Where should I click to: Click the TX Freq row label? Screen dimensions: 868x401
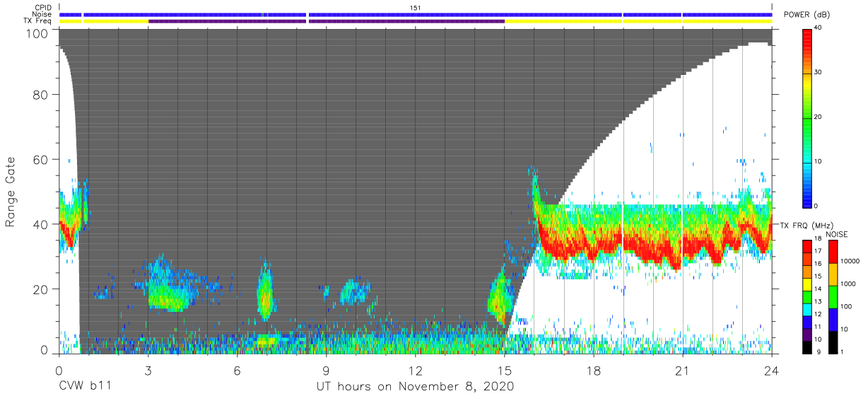point(37,21)
